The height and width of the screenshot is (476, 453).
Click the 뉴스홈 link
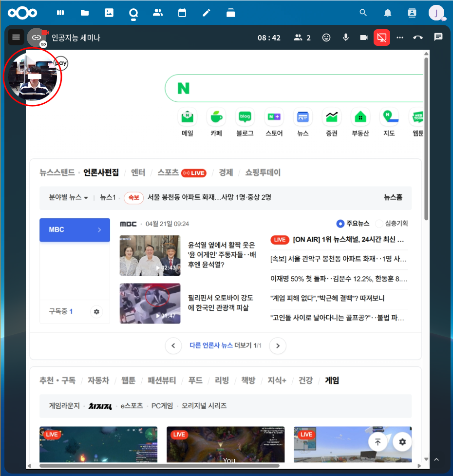[x=393, y=197]
